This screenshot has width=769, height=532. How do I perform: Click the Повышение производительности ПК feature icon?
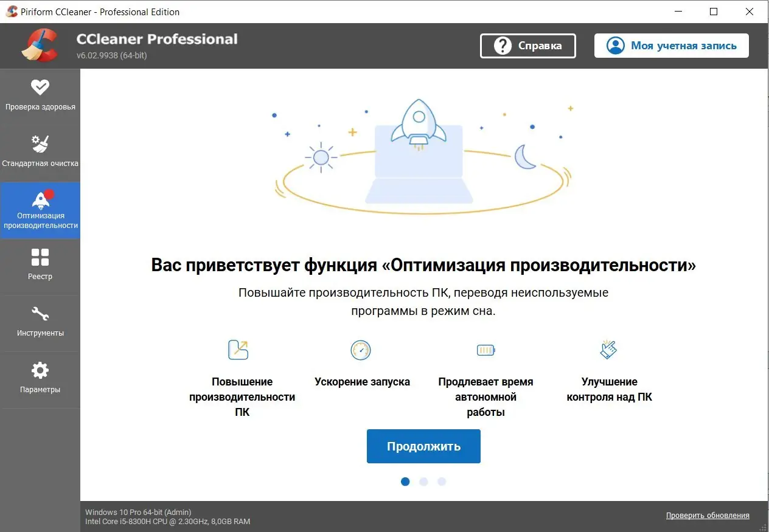(238, 350)
